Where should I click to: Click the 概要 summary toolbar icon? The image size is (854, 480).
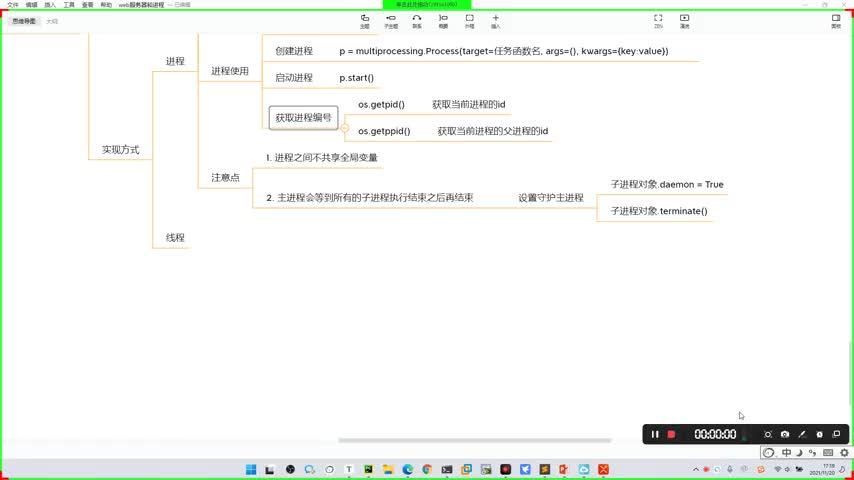pos(443,21)
